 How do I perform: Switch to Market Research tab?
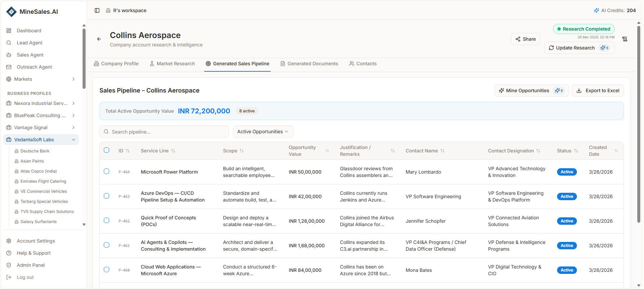click(x=172, y=64)
